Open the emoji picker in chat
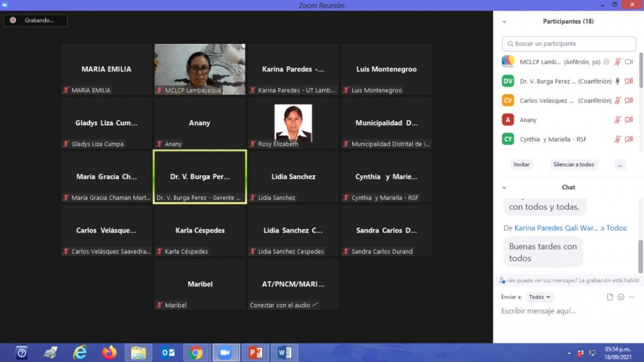644x362 pixels. [x=621, y=297]
